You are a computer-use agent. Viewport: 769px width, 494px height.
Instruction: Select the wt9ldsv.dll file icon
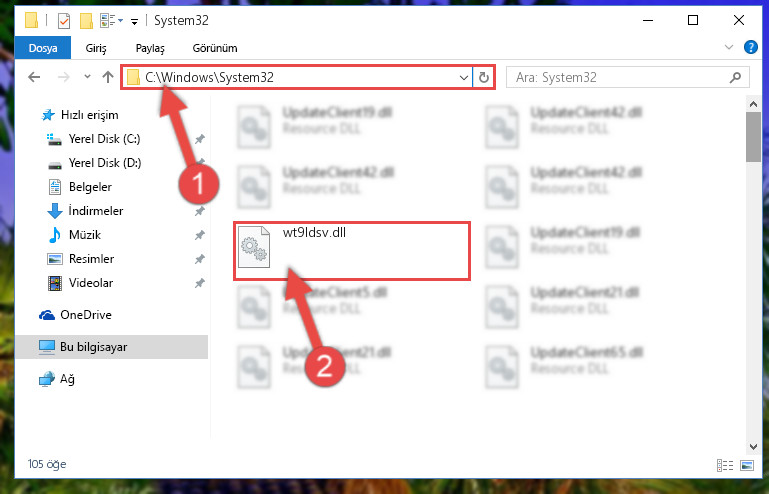254,247
